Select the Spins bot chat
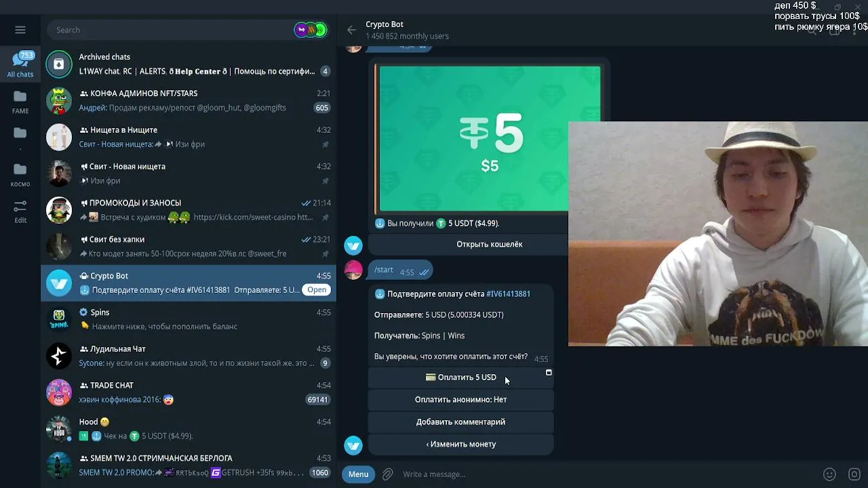The width and height of the screenshot is (868, 488). 189,319
